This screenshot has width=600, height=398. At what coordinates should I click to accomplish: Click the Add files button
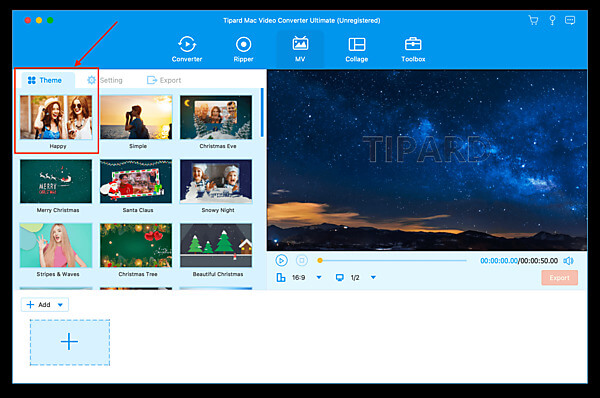click(39, 305)
